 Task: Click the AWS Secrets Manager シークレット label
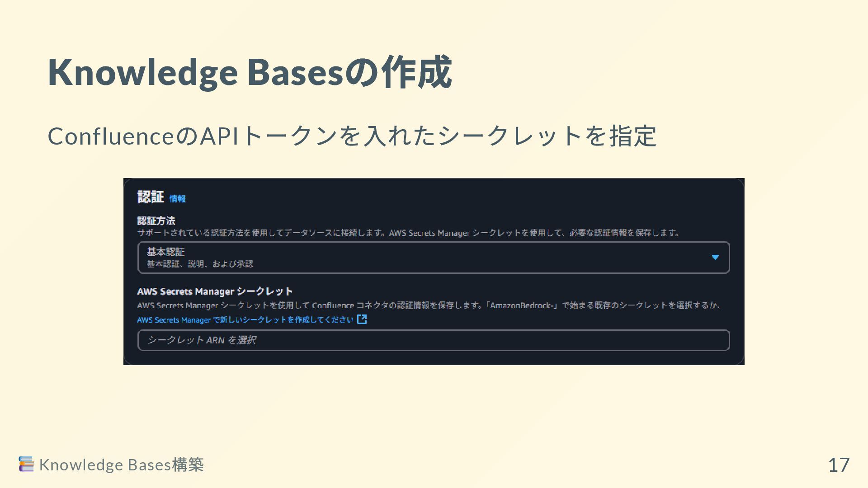215,291
